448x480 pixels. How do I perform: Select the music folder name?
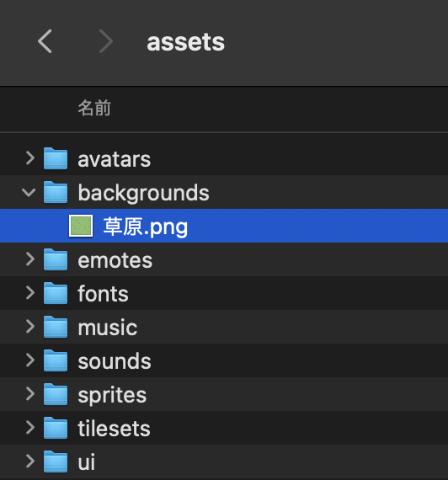pyautogui.click(x=108, y=328)
